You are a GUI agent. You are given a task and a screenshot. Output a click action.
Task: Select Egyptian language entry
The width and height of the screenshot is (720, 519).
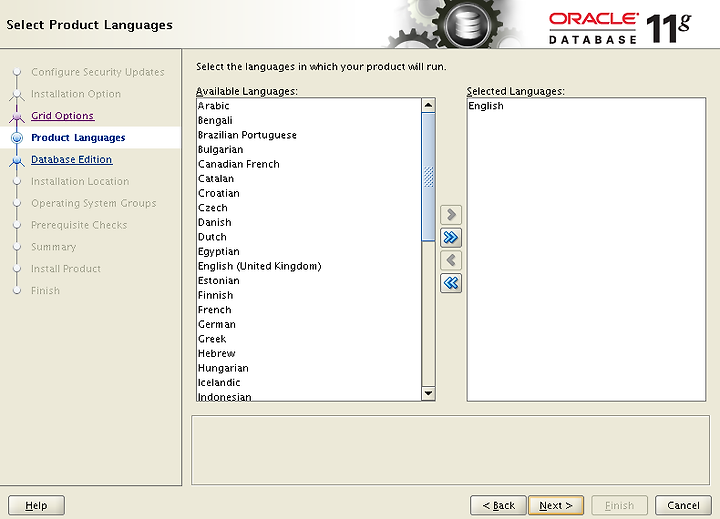[309, 252]
